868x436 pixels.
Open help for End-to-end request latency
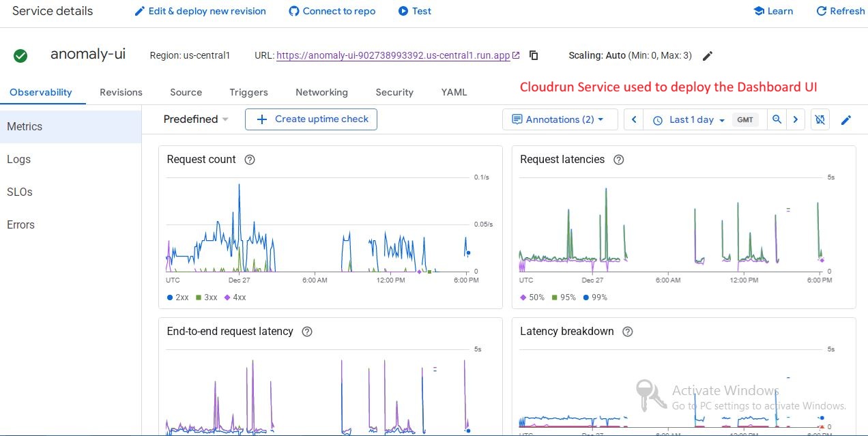[307, 332]
